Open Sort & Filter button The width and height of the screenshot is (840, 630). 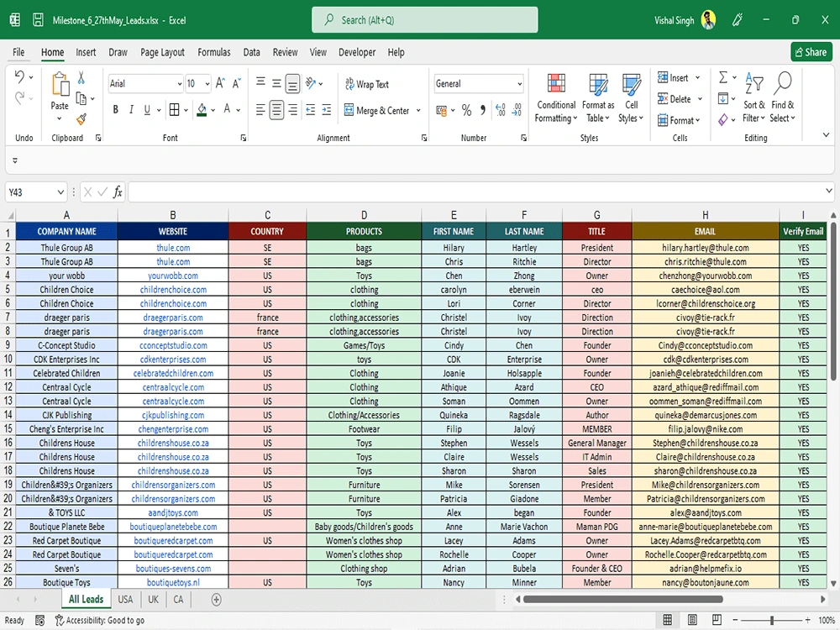[x=753, y=97]
